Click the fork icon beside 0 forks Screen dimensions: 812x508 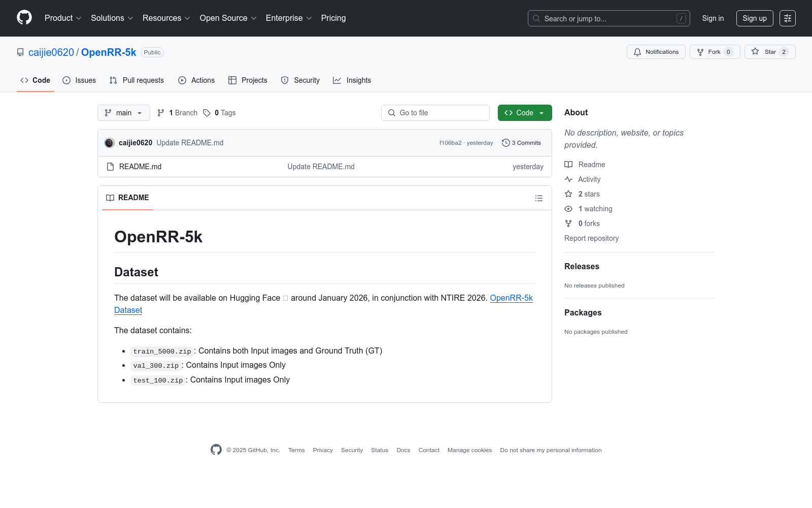point(568,224)
